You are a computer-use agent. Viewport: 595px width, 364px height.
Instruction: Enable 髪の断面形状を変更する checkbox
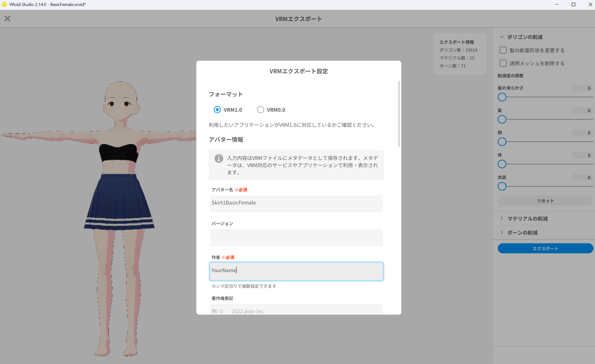pos(503,50)
